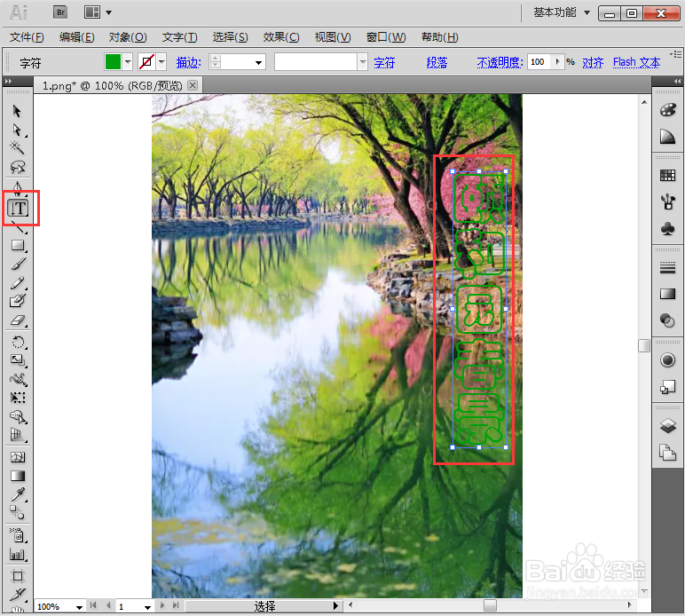
Task: Select the Rectangle tool
Action: [18, 245]
